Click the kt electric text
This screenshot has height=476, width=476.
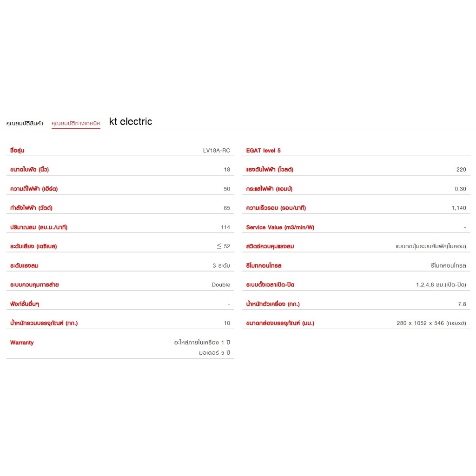point(131,122)
